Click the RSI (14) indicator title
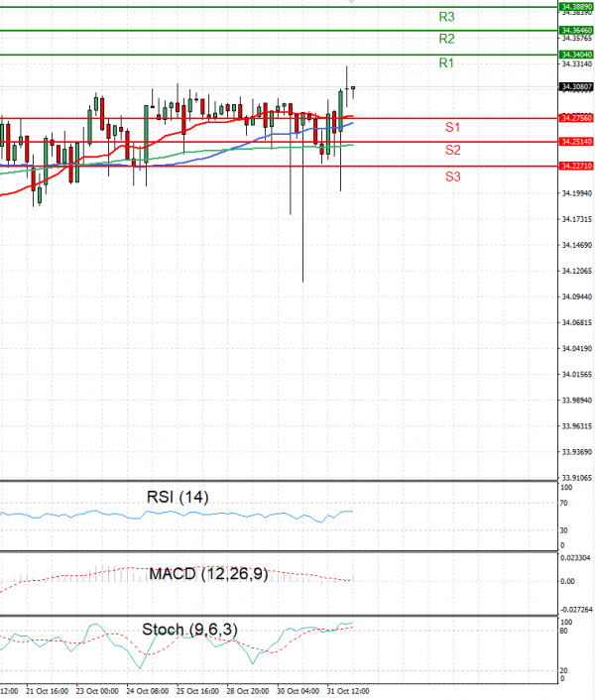Viewport: 595px width, 700px height. pyautogui.click(x=178, y=497)
